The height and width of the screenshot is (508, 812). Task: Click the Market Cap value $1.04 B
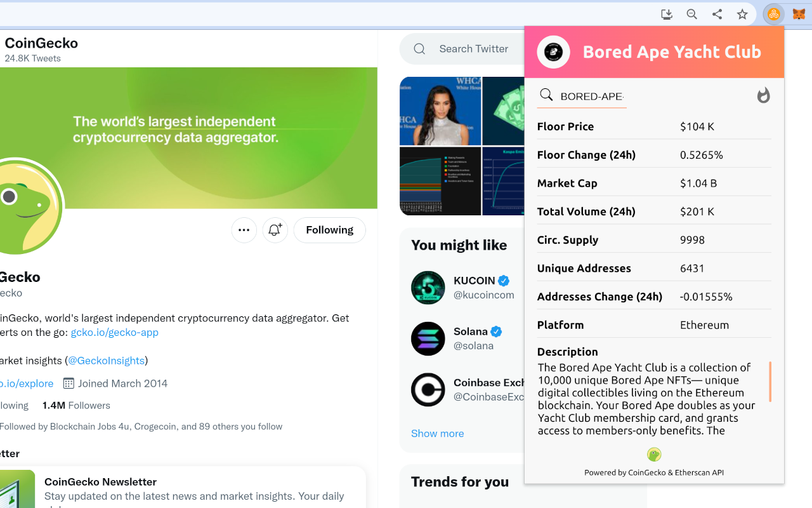(x=698, y=183)
